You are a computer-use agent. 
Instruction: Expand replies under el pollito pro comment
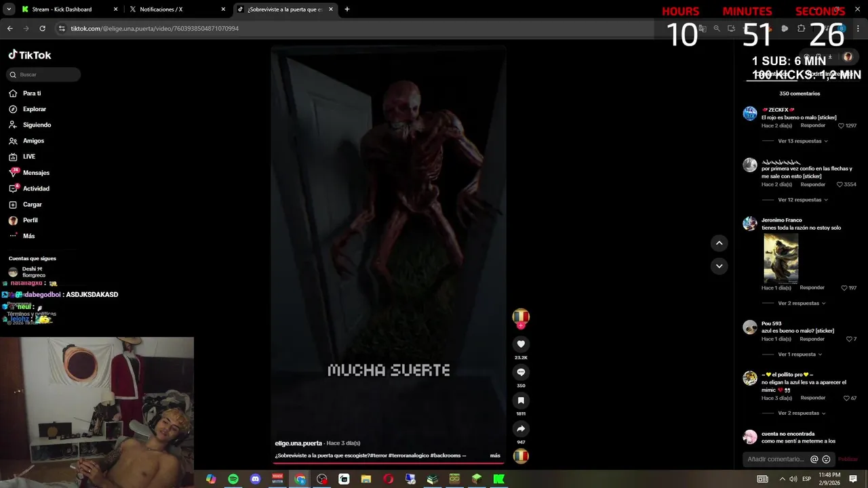point(802,413)
